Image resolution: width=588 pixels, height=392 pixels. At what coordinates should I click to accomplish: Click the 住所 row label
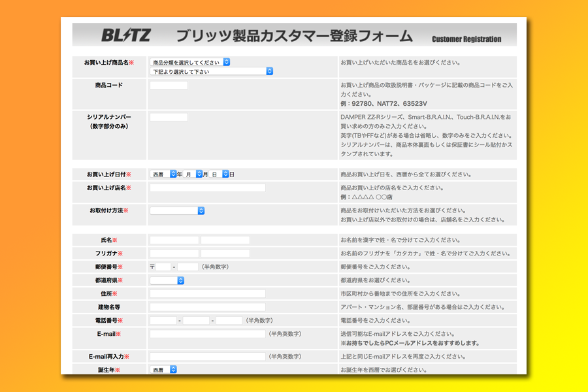109,294
